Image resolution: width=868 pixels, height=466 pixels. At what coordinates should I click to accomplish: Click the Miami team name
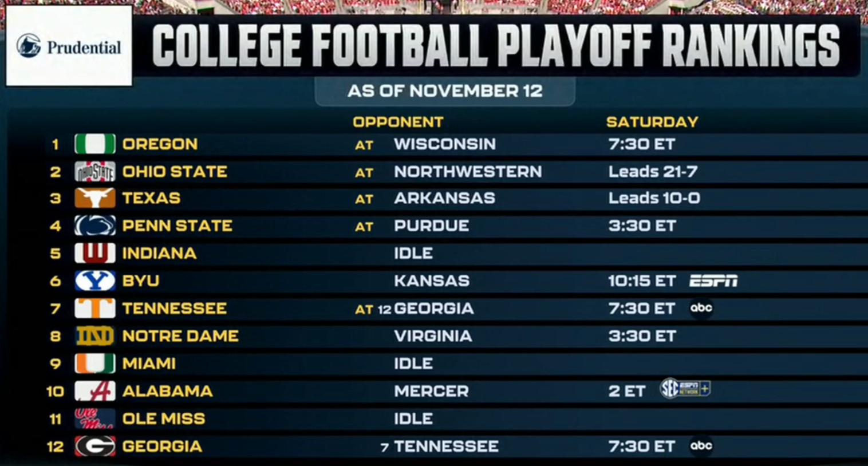coord(149,364)
